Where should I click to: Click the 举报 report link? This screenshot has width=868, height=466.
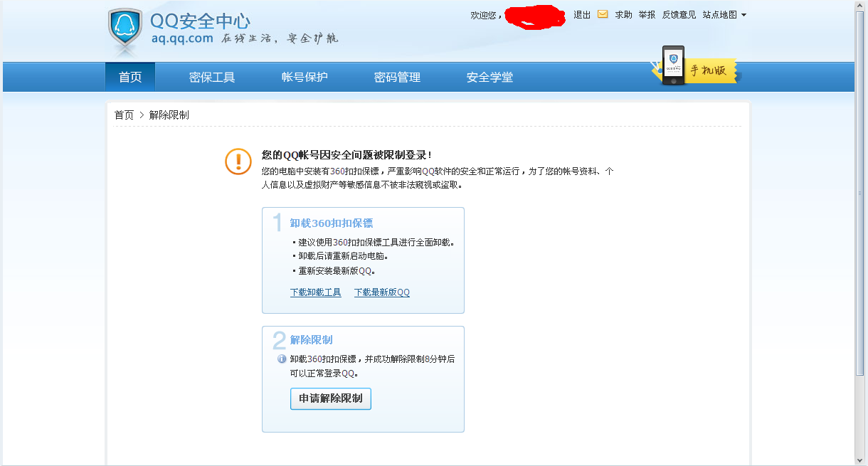click(647, 14)
